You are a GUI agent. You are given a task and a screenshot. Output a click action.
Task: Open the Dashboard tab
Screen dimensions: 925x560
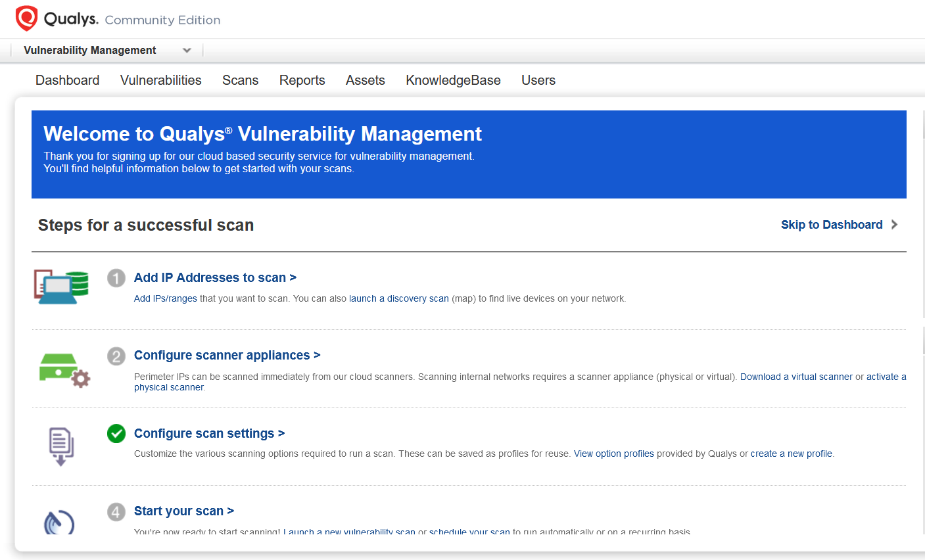[x=68, y=80]
